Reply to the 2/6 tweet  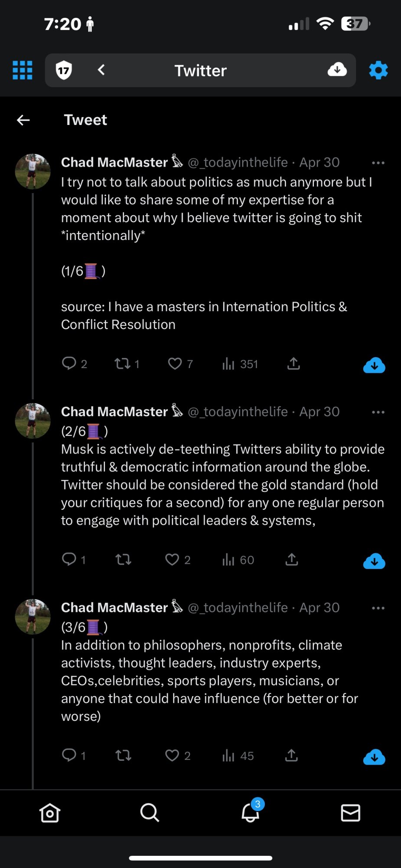point(69,559)
